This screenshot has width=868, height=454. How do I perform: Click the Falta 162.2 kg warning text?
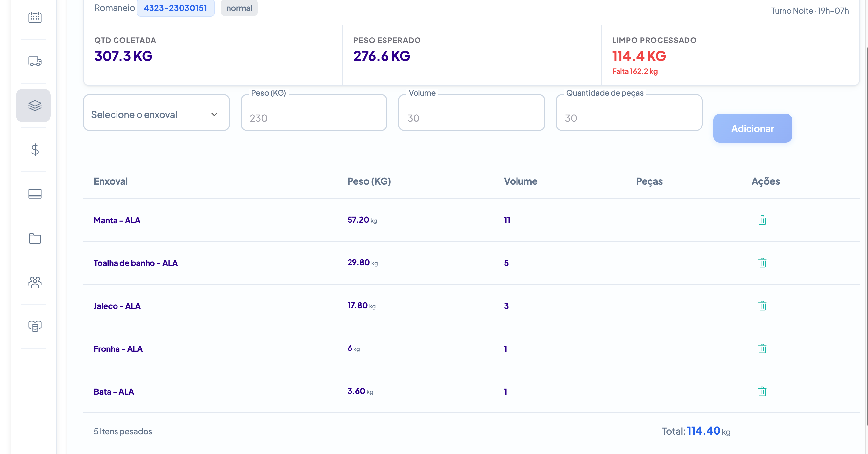click(635, 71)
